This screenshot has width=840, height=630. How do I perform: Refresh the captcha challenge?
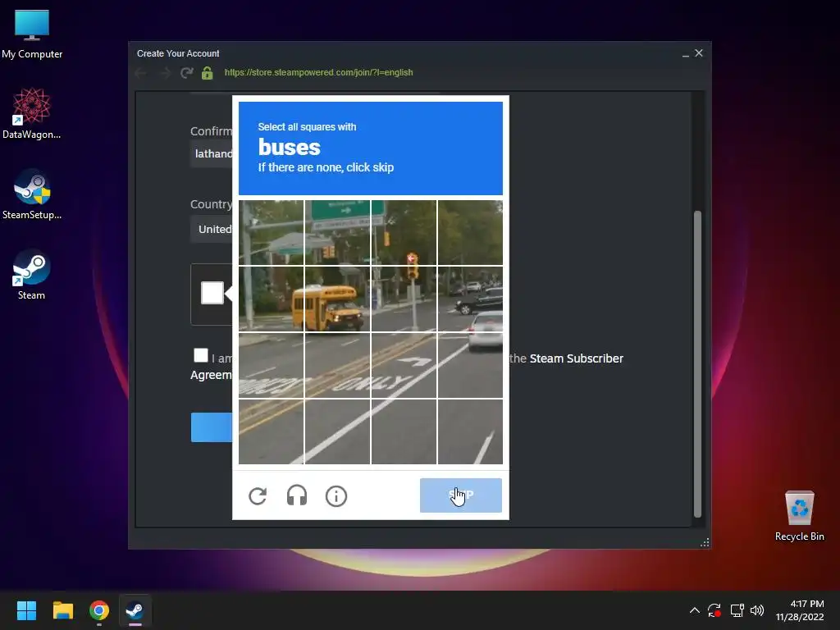(x=258, y=496)
